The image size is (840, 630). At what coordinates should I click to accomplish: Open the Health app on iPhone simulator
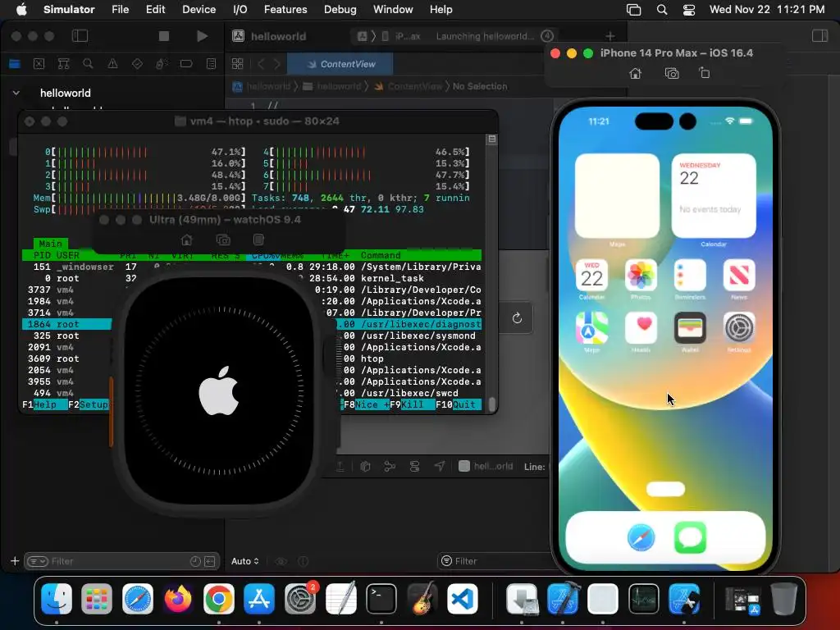tap(641, 328)
